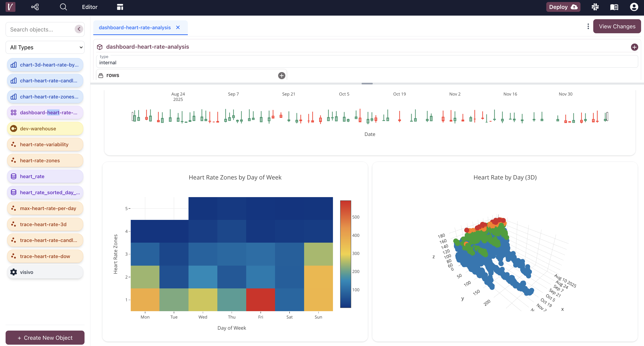Select the dashboard-heart-rate-analysis tab
This screenshot has width=644, height=346.
[x=134, y=27]
